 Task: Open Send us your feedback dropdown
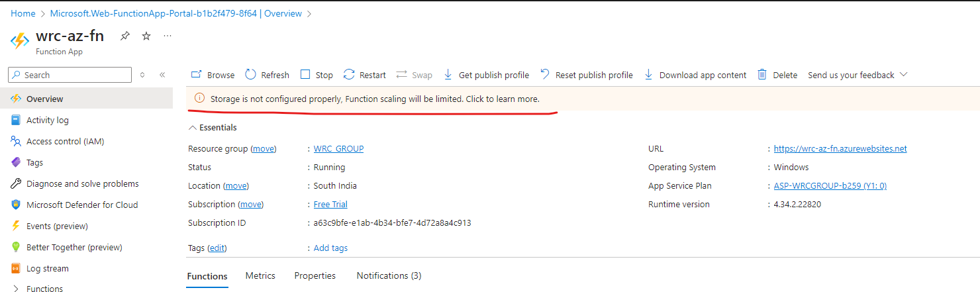click(x=857, y=75)
